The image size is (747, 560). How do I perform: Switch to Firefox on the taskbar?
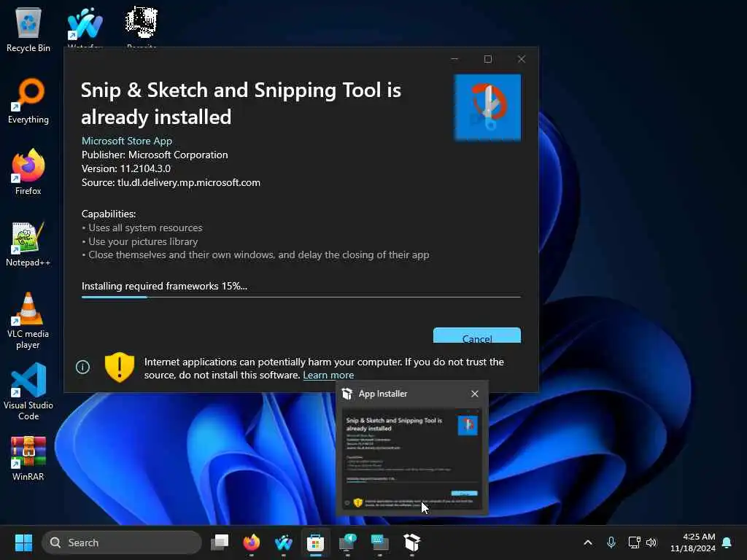(252, 542)
